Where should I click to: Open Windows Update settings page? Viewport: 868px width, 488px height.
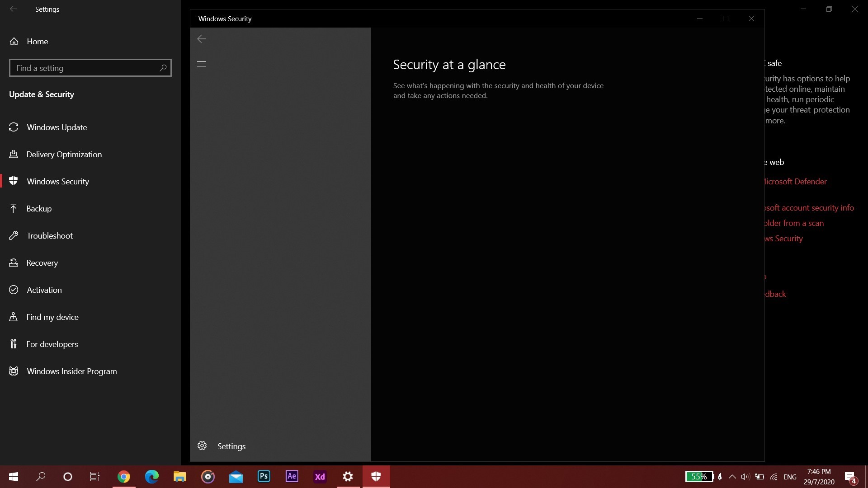90,127
